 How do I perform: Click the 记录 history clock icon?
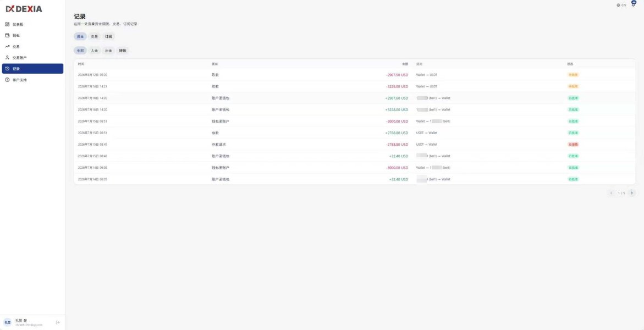(x=7, y=69)
